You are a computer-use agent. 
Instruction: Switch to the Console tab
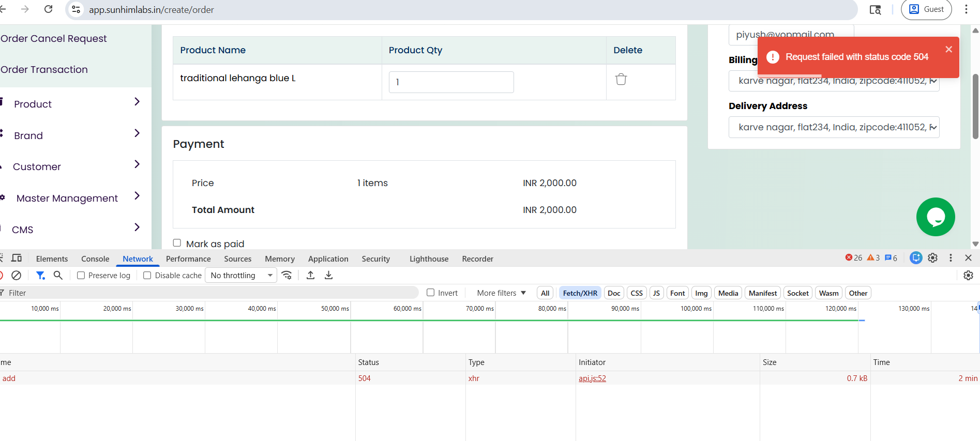click(x=95, y=258)
